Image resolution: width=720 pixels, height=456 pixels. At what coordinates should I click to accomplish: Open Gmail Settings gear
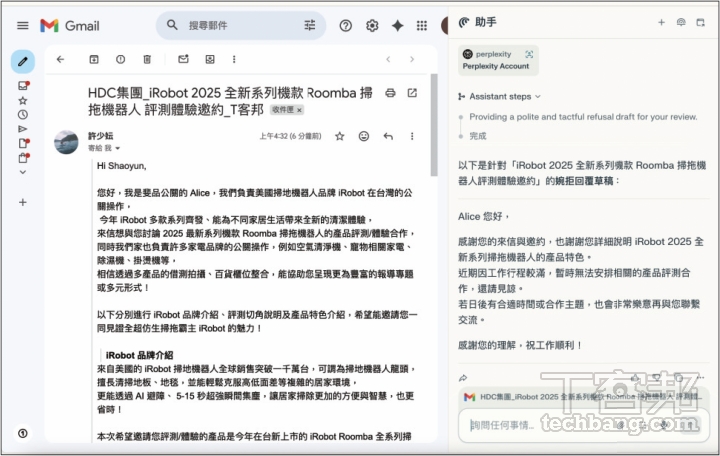click(372, 26)
